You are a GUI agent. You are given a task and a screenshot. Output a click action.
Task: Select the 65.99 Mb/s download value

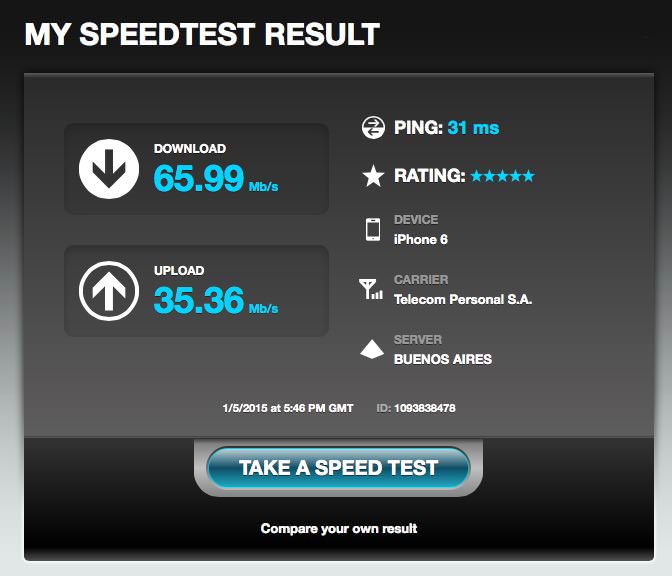(x=216, y=178)
